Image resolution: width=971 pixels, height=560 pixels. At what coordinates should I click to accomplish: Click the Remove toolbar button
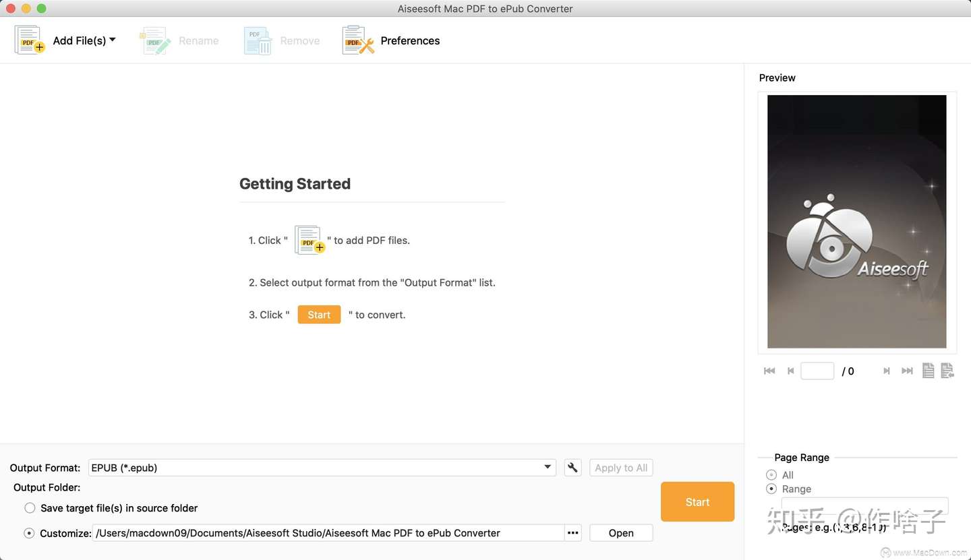282,40
